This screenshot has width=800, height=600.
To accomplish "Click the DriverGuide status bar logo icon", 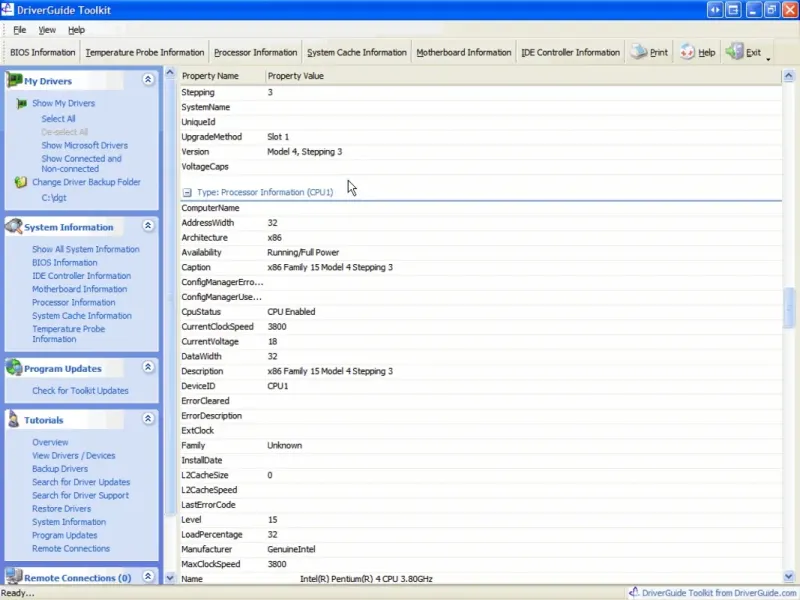I will tap(634, 592).
